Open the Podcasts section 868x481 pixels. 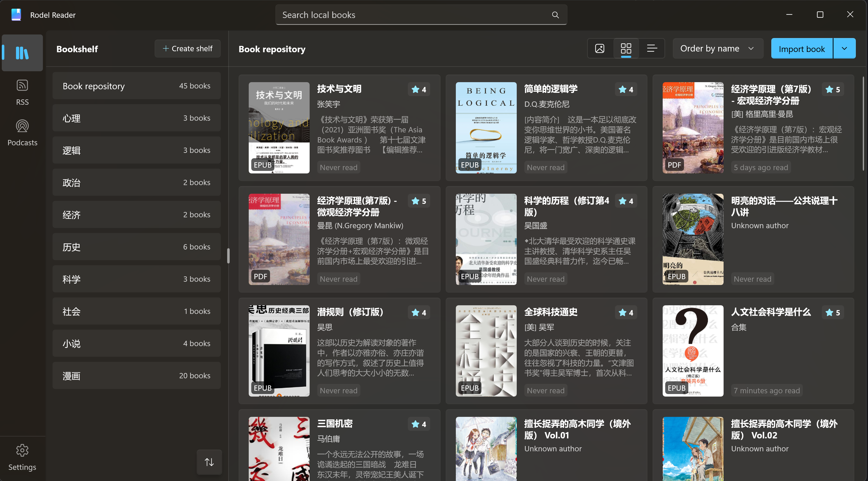pyautogui.click(x=22, y=133)
